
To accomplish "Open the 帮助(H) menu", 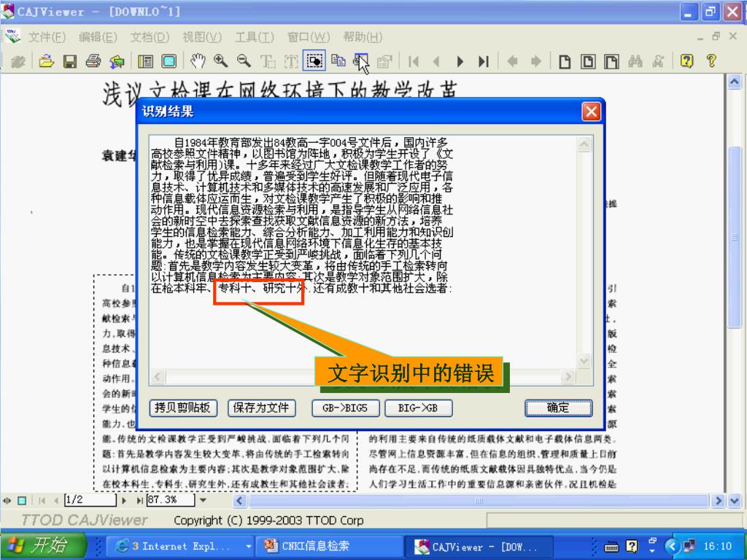I will click(x=363, y=36).
